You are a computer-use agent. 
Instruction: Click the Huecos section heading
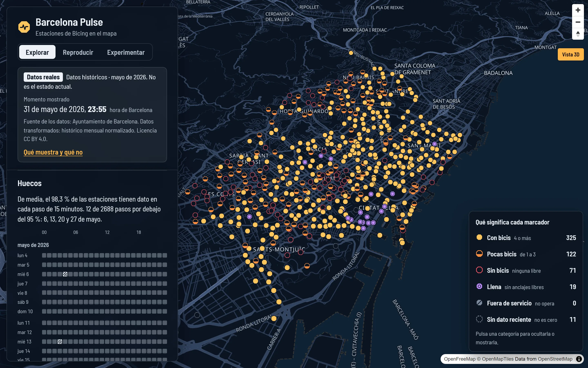[x=30, y=183]
